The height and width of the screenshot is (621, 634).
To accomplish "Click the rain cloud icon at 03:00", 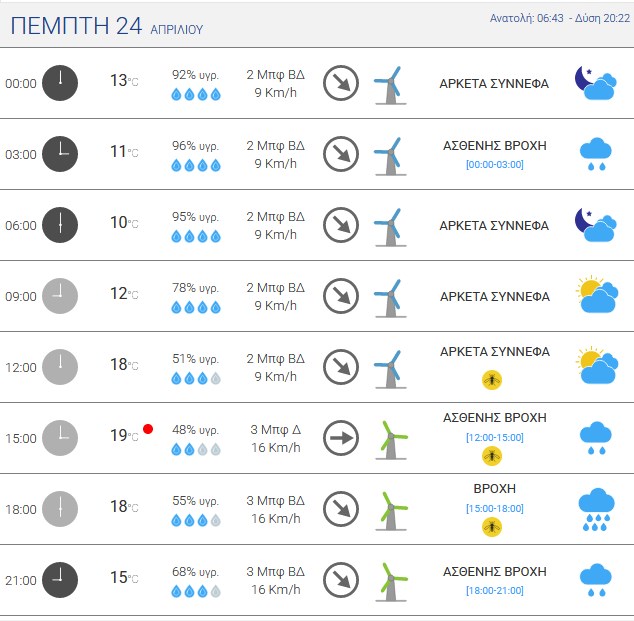I will [x=596, y=154].
